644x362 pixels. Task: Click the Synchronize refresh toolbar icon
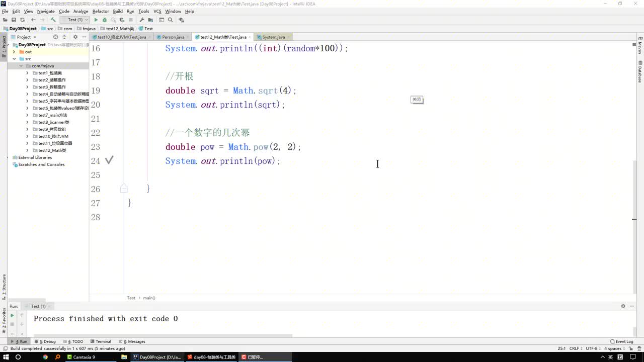point(22,20)
